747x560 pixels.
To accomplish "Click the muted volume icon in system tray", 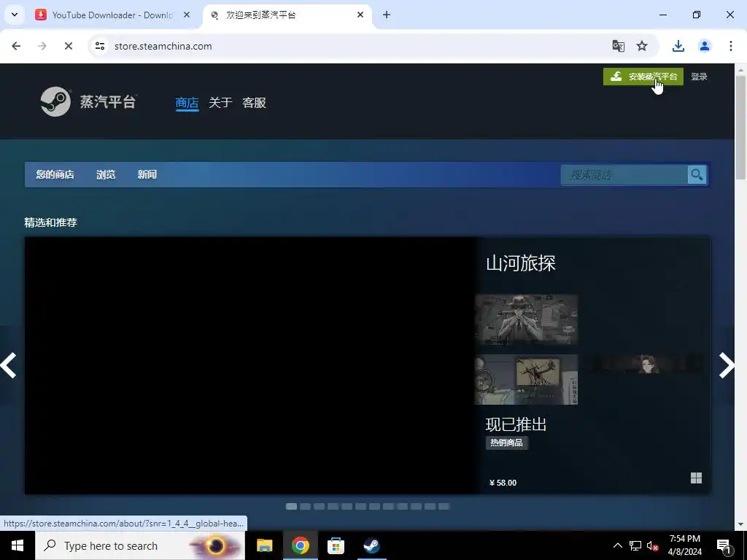I will (653, 545).
